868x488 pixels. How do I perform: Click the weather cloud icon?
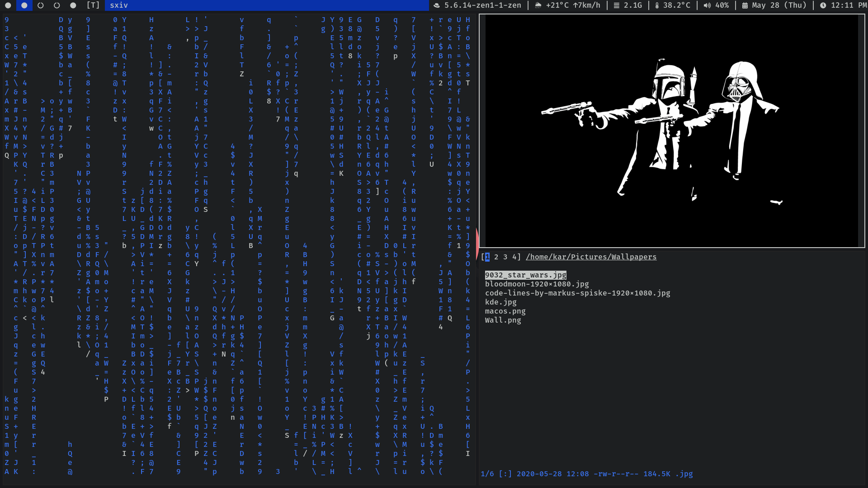pos(538,5)
